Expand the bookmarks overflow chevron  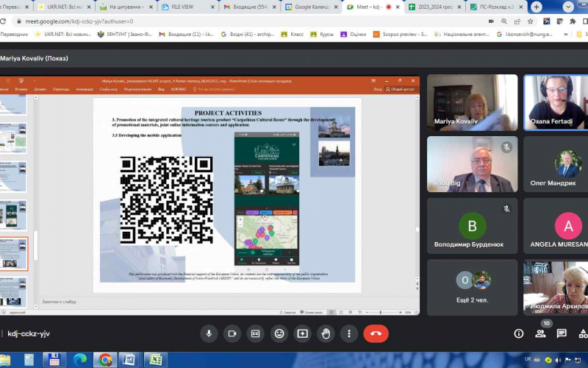(x=565, y=34)
